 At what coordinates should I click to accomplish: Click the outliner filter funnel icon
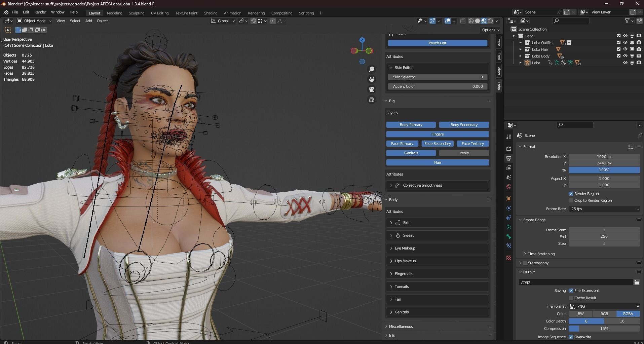click(627, 21)
